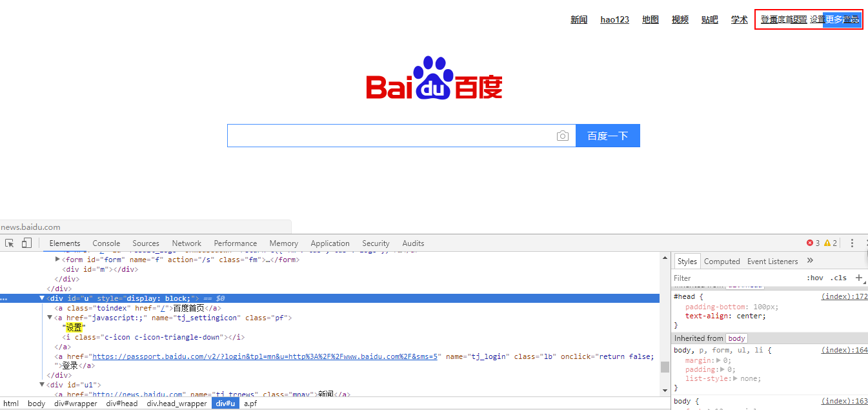This screenshot has height=410, width=868.
Task: Click the body tag in Inherited from
Action: 736,338
